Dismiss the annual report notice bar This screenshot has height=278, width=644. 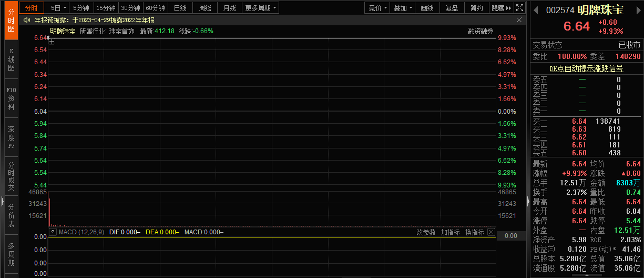click(519, 20)
